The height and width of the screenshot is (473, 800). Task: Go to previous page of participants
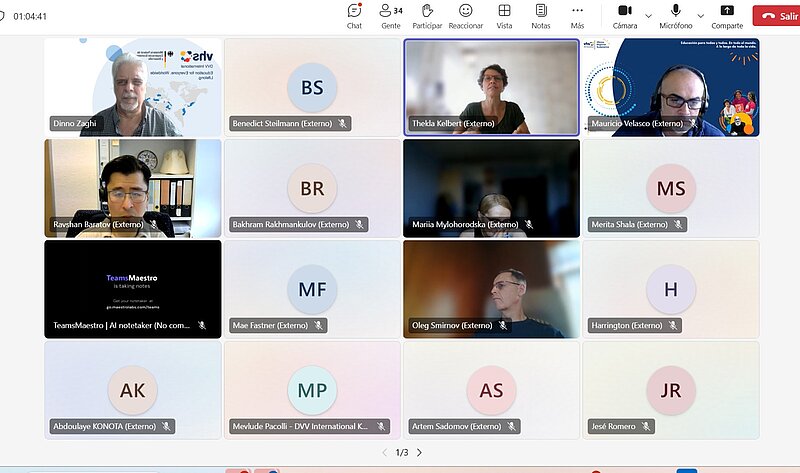(x=384, y=452)
